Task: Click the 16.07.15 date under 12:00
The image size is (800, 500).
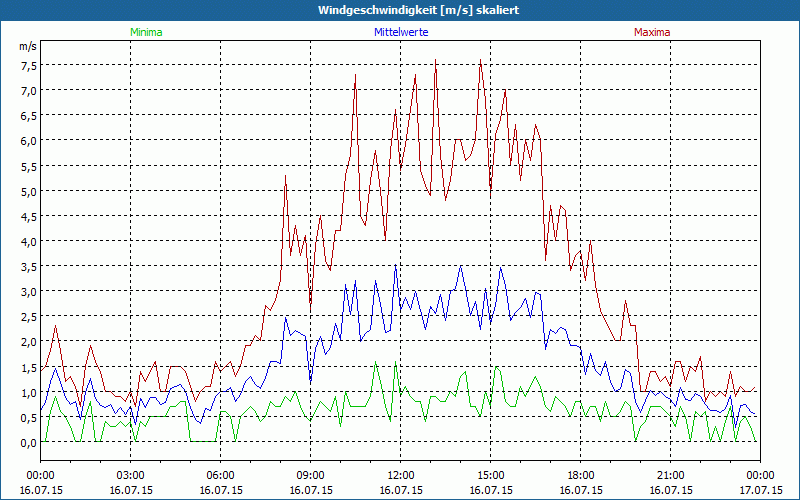Action: point(401,490)
